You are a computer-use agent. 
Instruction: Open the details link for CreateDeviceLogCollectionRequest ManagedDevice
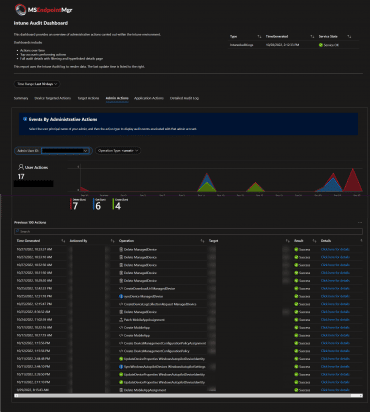pyautogui.click(x=335, y=304)
